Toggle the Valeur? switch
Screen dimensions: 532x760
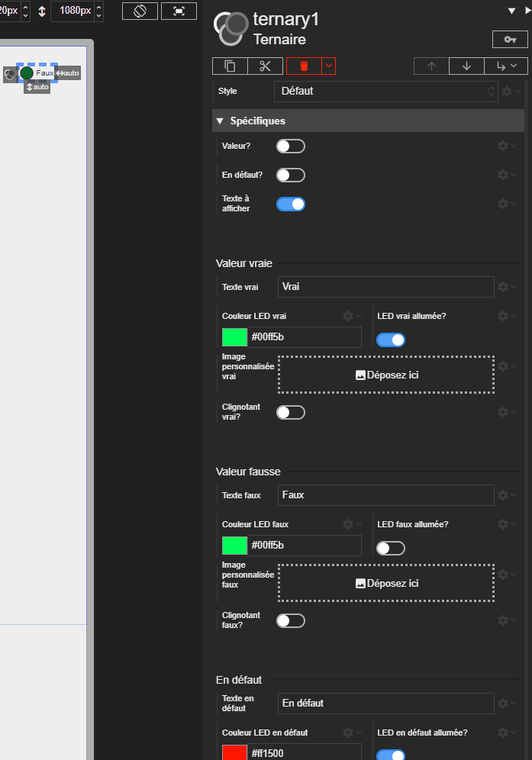coord(291,146)
